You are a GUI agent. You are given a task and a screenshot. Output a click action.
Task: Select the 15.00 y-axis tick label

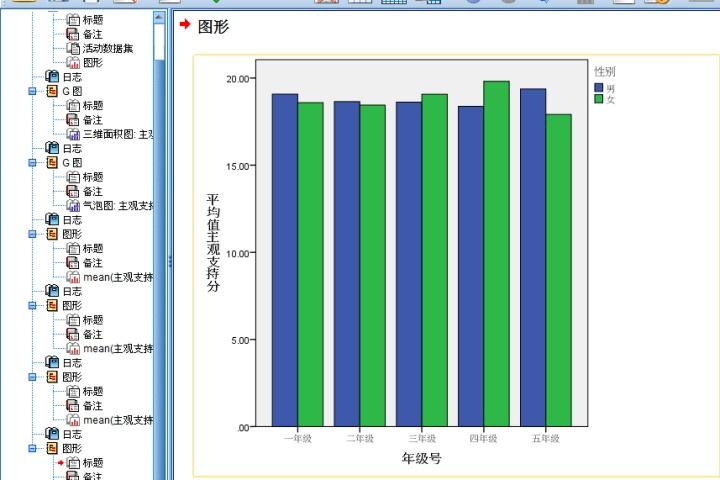point(238,166)
